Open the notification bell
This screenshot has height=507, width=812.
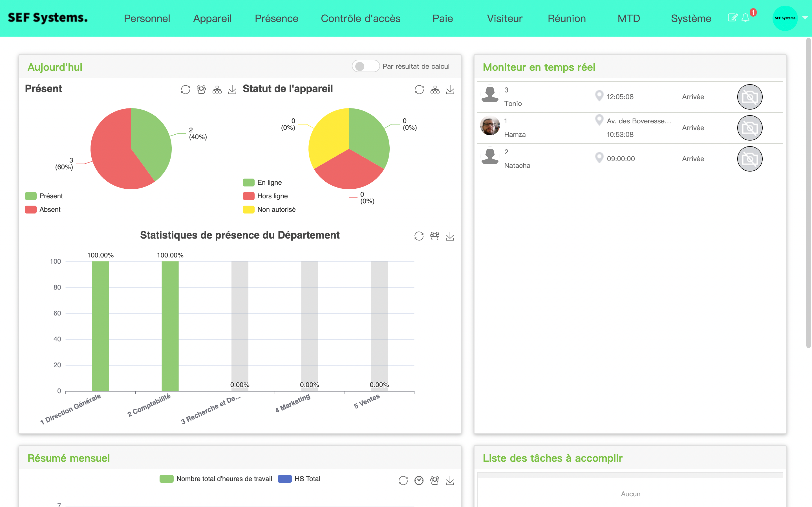[745, 18]
